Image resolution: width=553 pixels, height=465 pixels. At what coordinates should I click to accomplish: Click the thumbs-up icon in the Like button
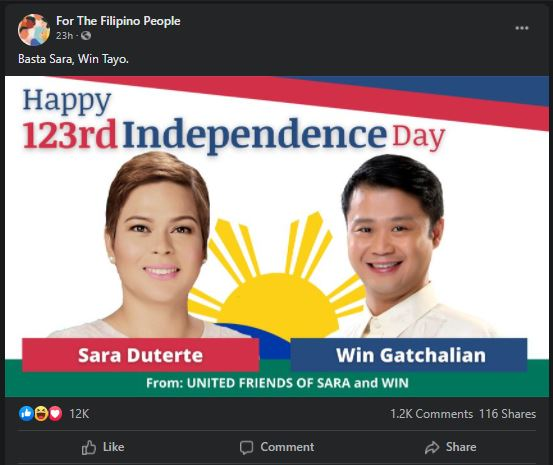click(x=89, y=447)
